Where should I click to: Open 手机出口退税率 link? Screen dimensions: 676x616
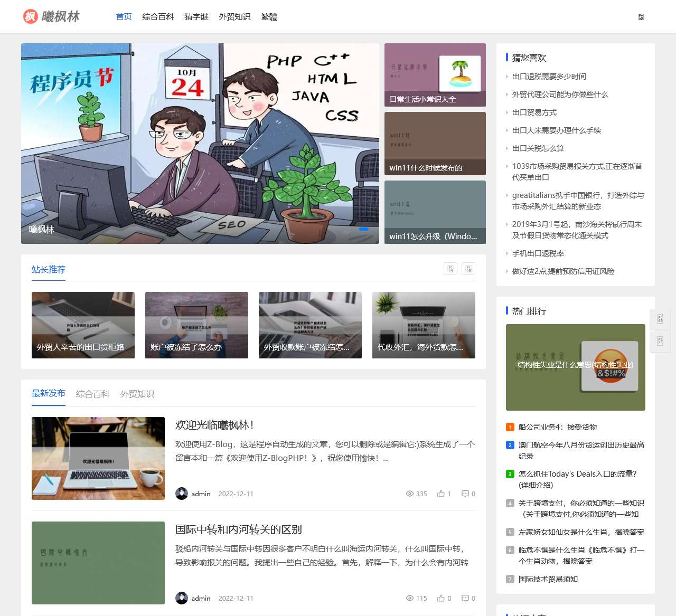[538, 253]
